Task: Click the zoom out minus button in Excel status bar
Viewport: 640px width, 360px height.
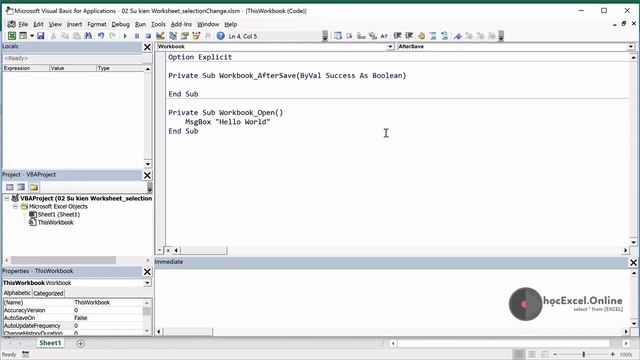Action: (x=555, y=354)
